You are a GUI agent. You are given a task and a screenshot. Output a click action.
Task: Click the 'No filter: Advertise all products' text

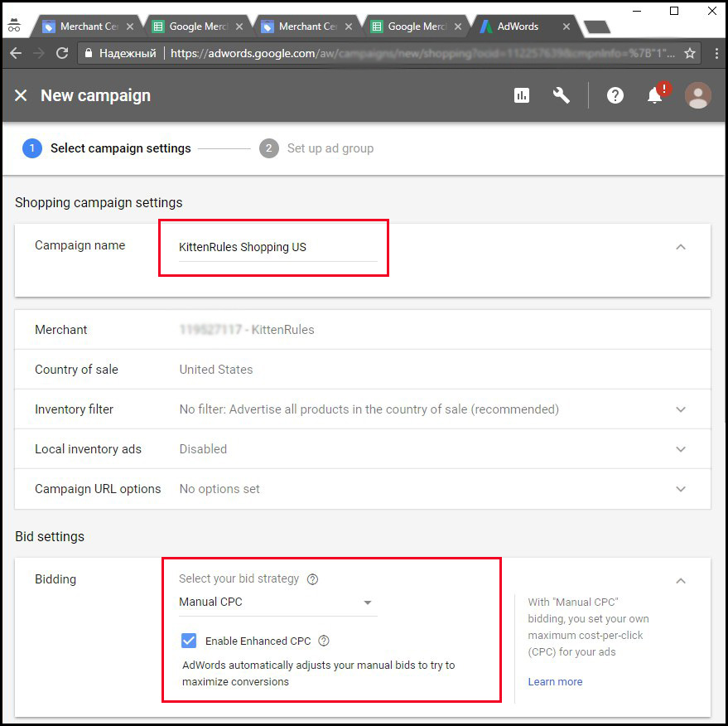[x=369, y=409]
